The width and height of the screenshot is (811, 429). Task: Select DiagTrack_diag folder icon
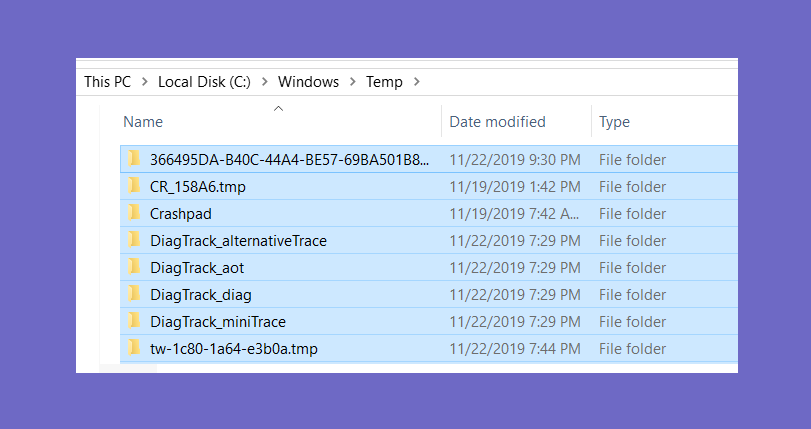134,293
